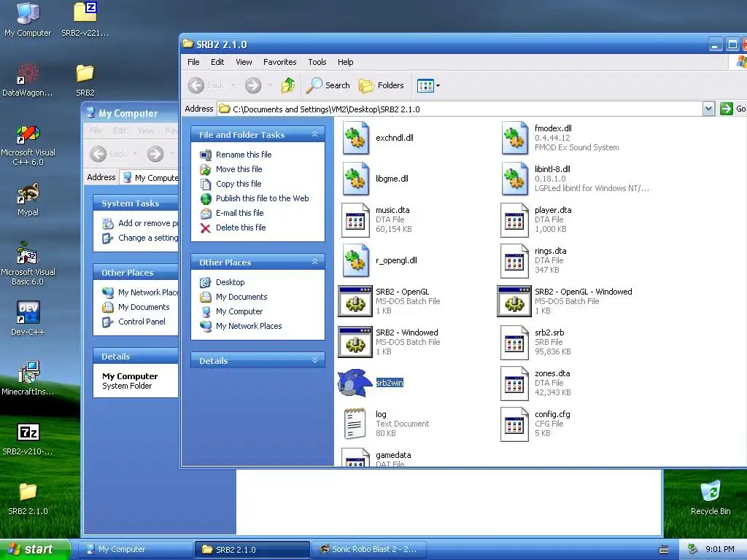747x560 pixels.
Task: Select the player.dta file icon
Action: click(x=514, y=220)
